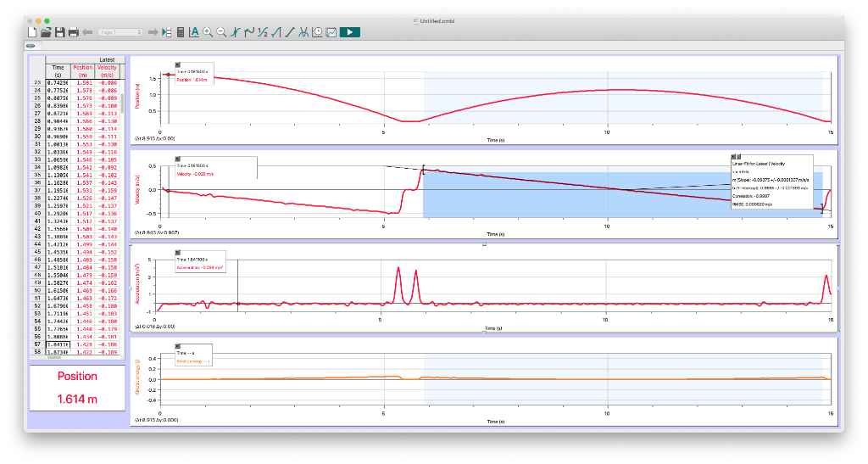Click the data table horizontal scrollbar
This screenshot has height=464, width=868.
point(54,358)
